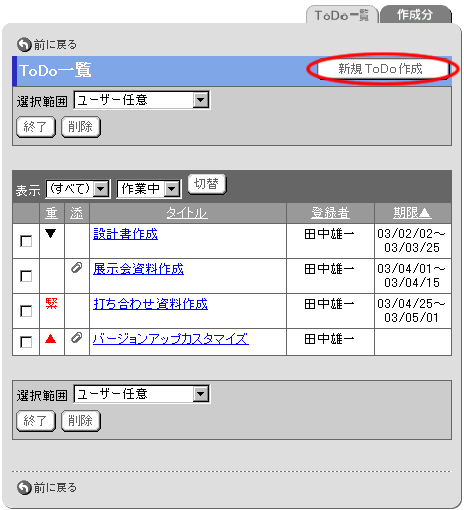
Task: Click the bottom 削除 button
Action: tap(81, 421)
